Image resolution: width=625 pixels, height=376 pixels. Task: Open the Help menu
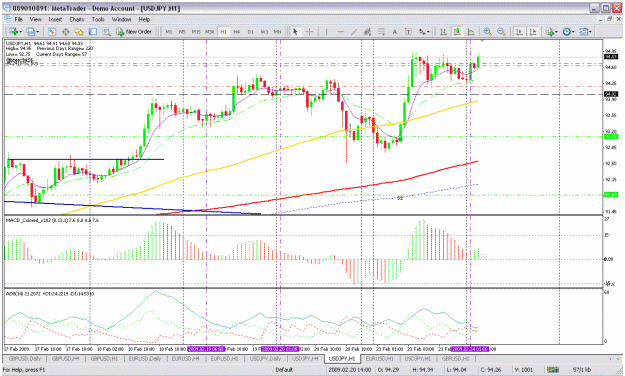144,19
